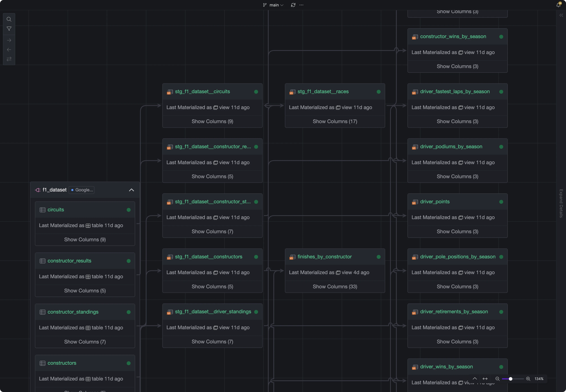Show downstream lineage with the right-arrow icon
The image size is (566, 392).
pos(9,40)
